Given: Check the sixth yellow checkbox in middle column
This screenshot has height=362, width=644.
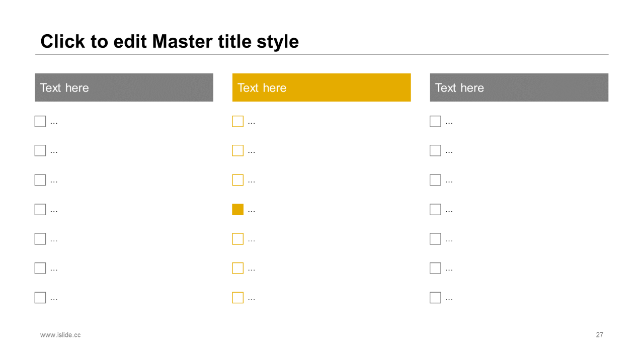Looking at the screenshot, I should (x=237, y=268).
